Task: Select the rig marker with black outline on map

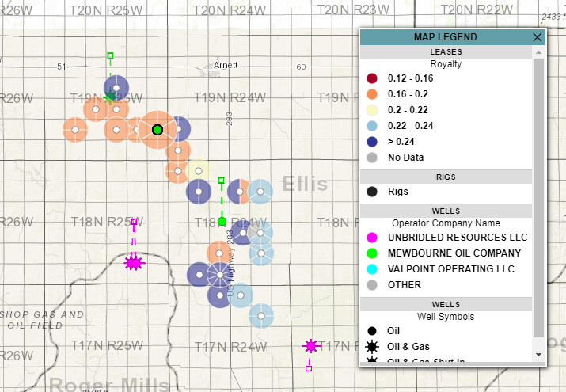Action: coord(158,130)
